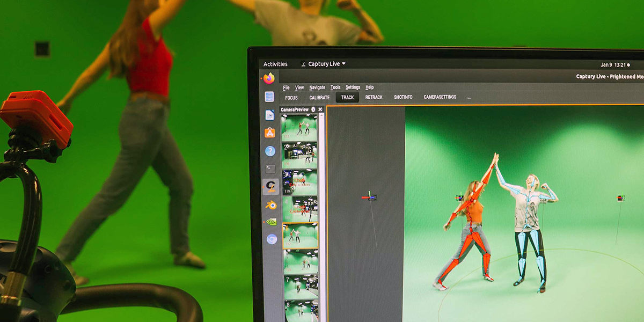The width and height of the screenshot is (644, 322).
Task: Select the highlighted fifth camera preview
Action: click(x=301, y=236)
